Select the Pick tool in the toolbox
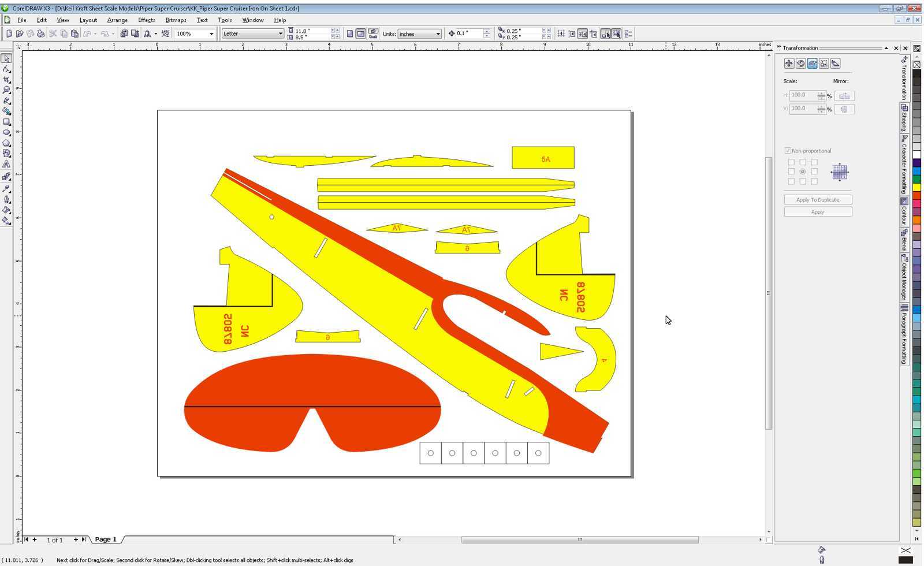The image size is (924, 566). (6, 58)
